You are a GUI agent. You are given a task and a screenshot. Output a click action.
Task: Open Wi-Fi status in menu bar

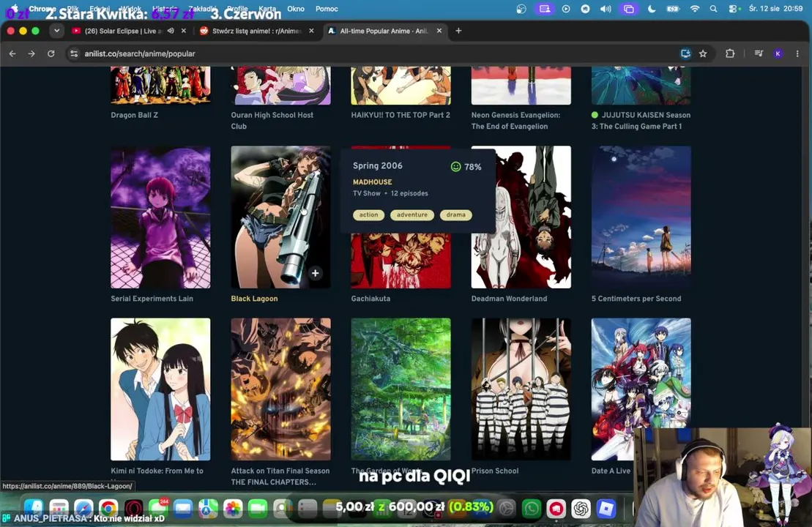[694, 9]
